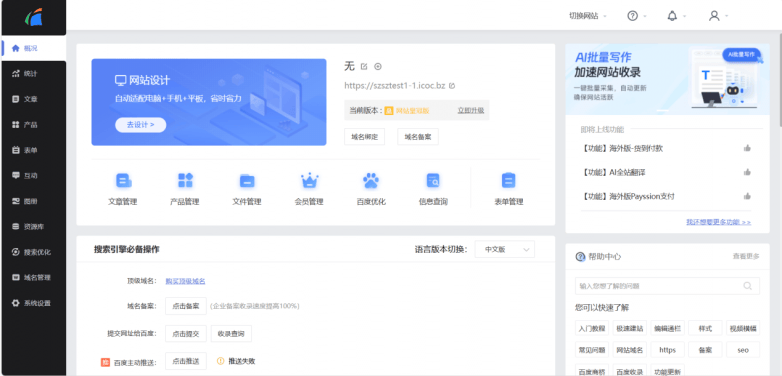Click the magnifier icon in help search box
Viewport: 782px width, 376px height.
pyautogui.click(x=748, y=286)
